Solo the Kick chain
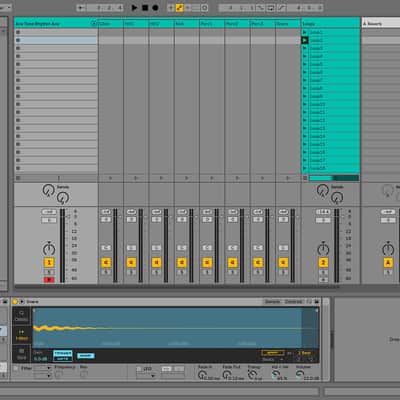Image resolution: width=400 pixels, height=400 pixels. click(x=182, y=272)
